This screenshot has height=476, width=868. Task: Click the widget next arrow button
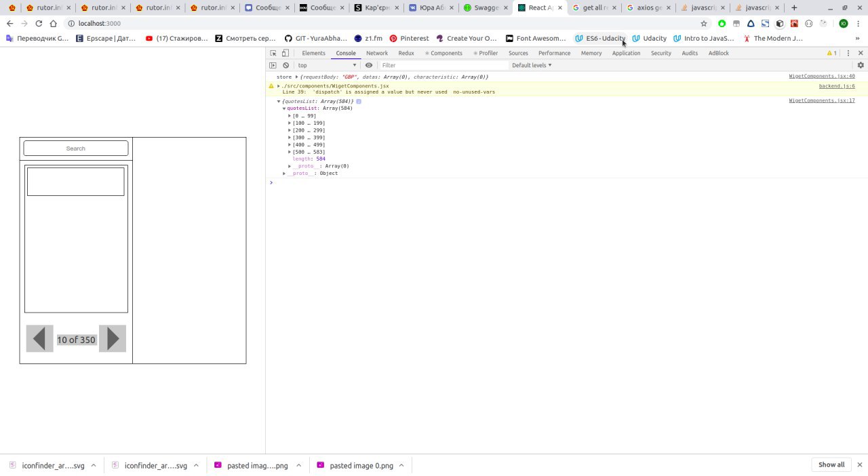click(x=113, y=338)
